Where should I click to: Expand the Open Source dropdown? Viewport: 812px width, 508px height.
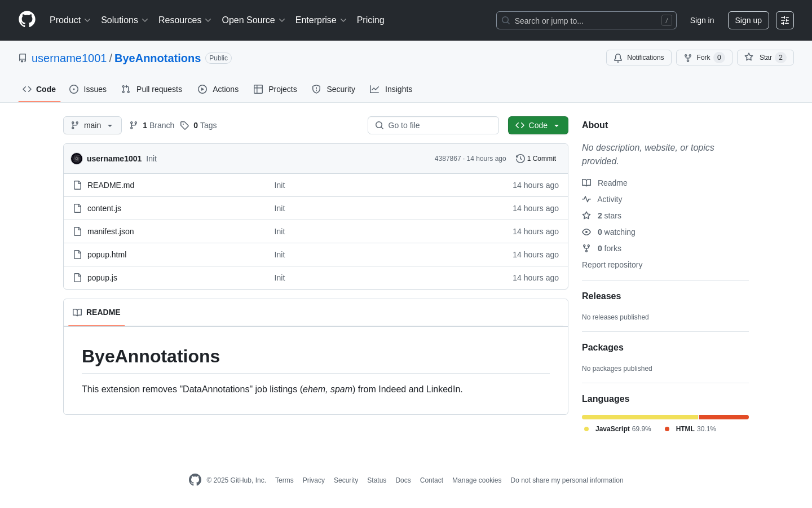pyautogui.click(x=254, y=20)
